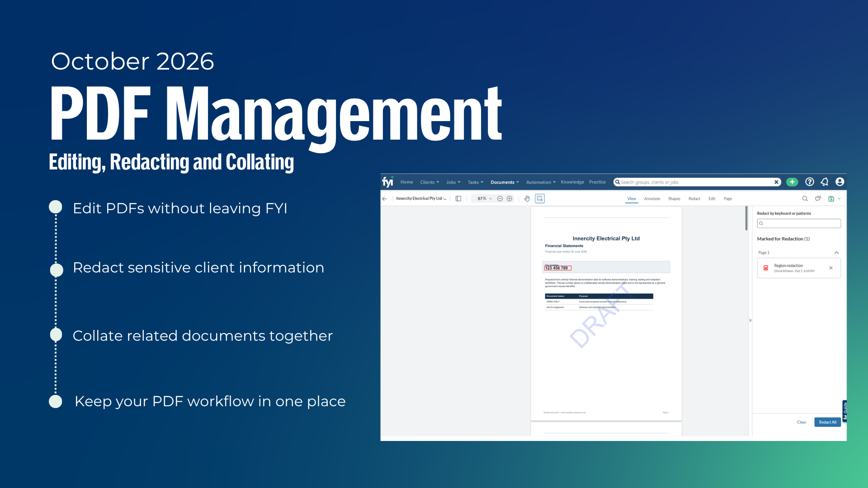Clear the search box with X icon

tap(777, 182)
